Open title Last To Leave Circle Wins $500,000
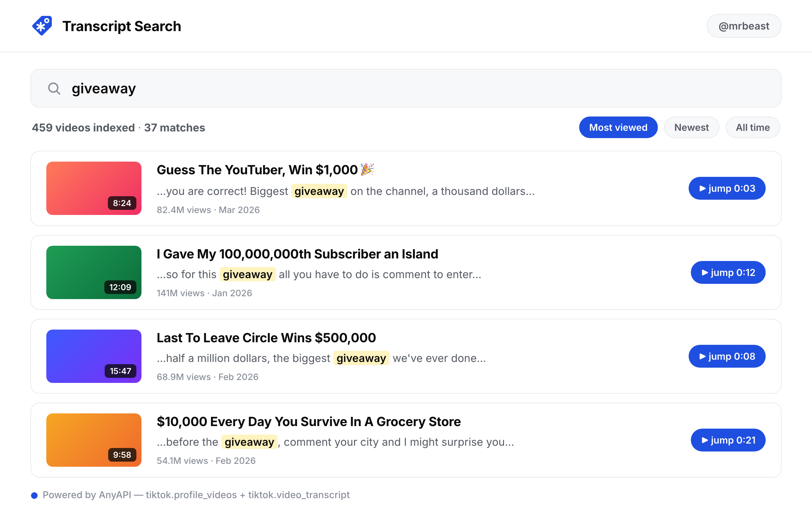This screenshot has height=508, width=812. (266, 338)
